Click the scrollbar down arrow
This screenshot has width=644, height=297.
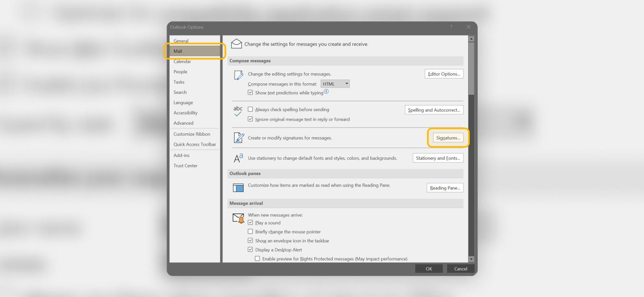point(471,259)
